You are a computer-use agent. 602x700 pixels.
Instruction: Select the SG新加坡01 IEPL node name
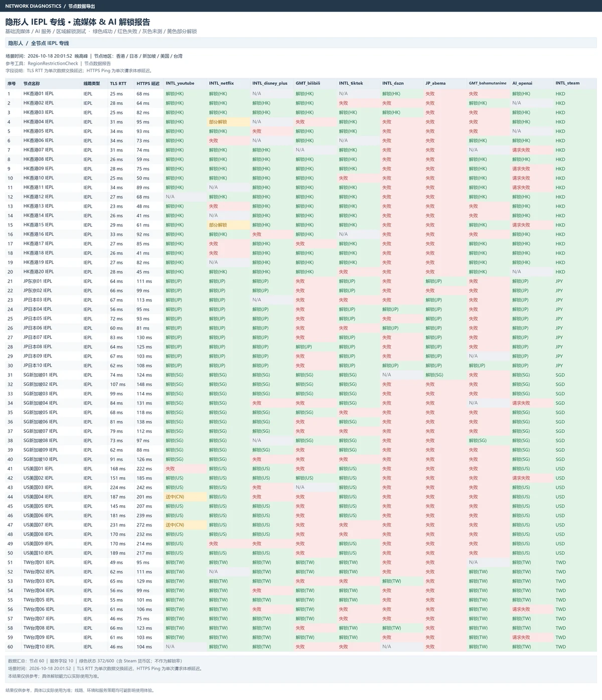(x=41, y=375)
